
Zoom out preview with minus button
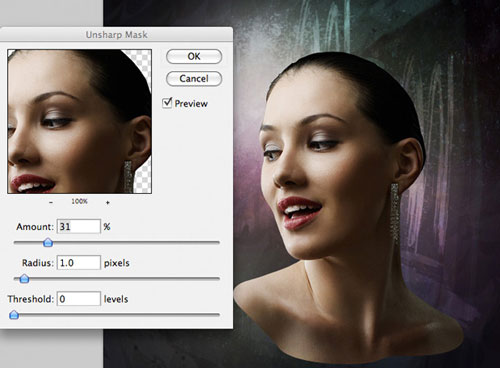pyautogui.click(x=51, y=202)
